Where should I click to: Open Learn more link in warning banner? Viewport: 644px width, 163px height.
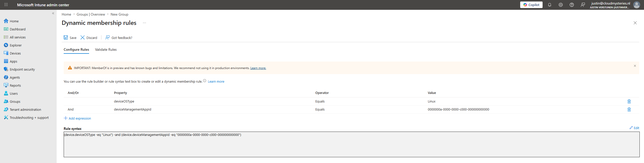coord(258,68)
